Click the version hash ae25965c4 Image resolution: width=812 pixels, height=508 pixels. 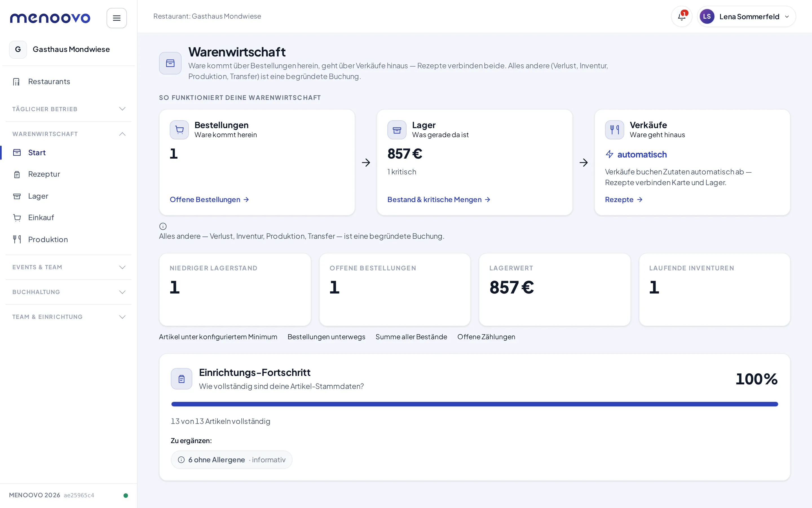[79, 495]
